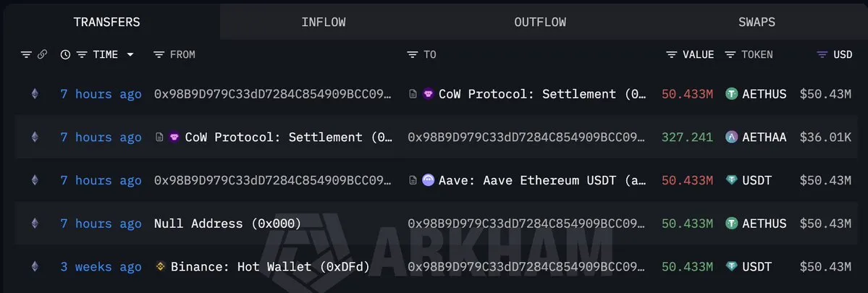Open the '3 weeks ago' transaction timestamp
The height and width of the screenshot is (293, 868).
(x=101, y=267)
